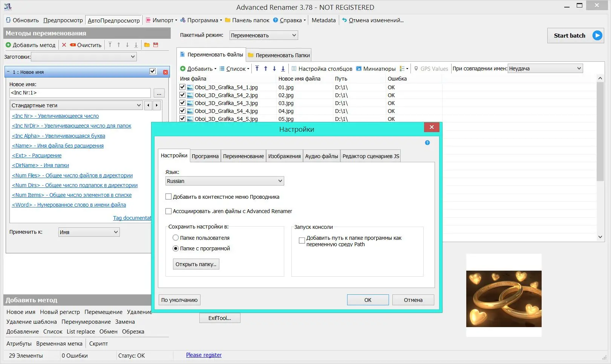
Task: Click the save-methods floppy disk icon
Action: click(156, 45)
